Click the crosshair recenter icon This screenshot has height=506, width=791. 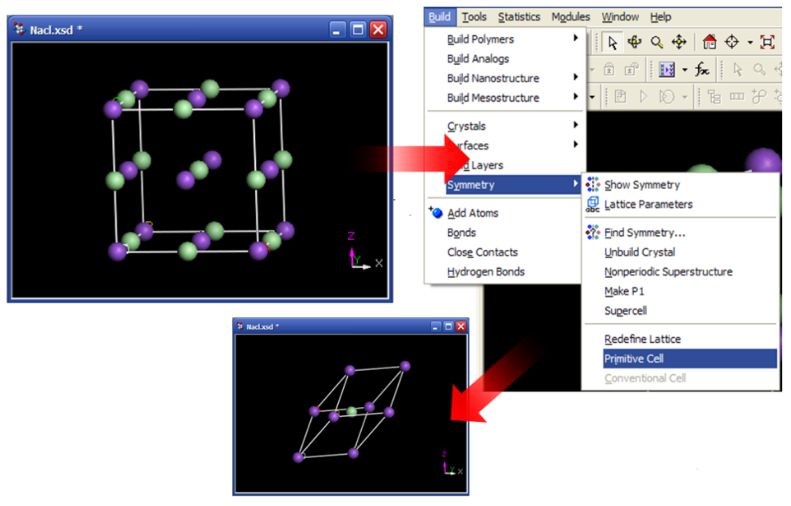tap(734, 42)
